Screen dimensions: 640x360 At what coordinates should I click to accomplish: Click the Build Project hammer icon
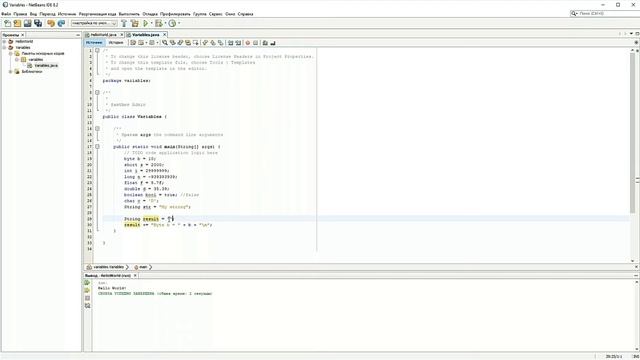[x=124, y=23]
